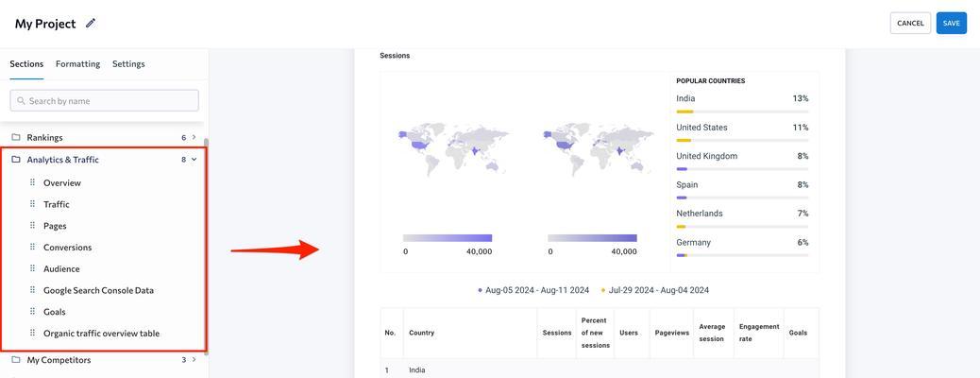Select the Pages section item
The image size is (980, 378).
(55, 225)
